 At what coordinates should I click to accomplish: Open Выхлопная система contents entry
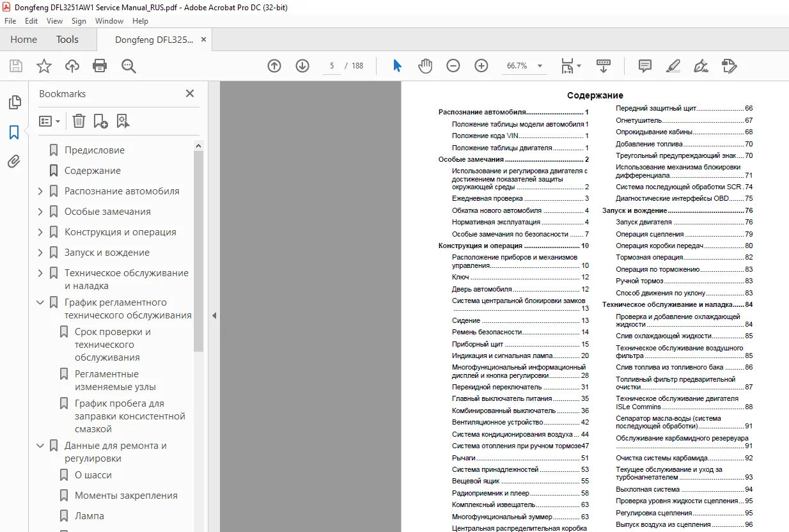pyautogui.click(x=684, y=489)
